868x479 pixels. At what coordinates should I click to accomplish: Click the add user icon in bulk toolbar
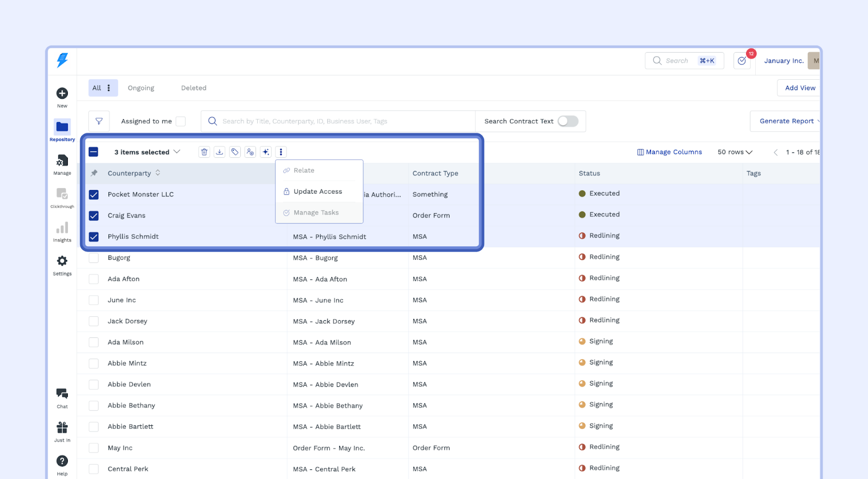coord(250,152)
